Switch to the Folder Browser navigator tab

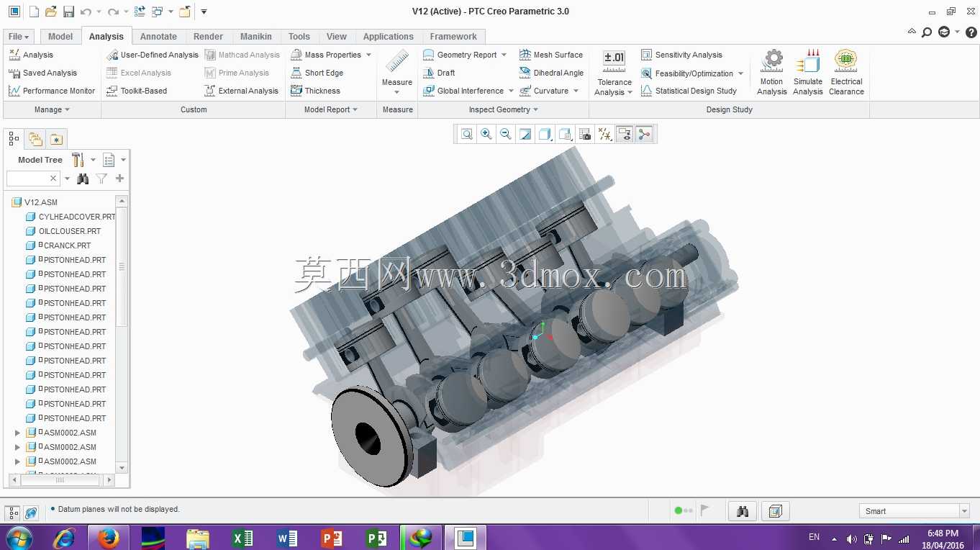[35, 139]
